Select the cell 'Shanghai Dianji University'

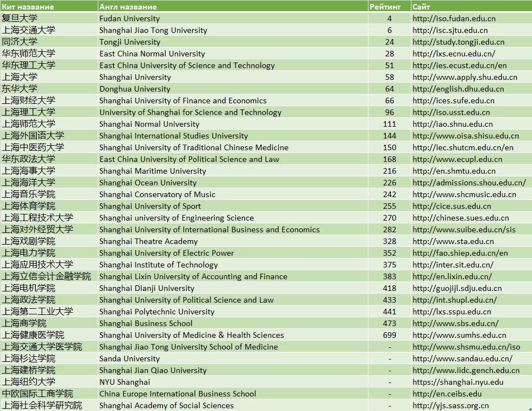[x=233, y=288]
